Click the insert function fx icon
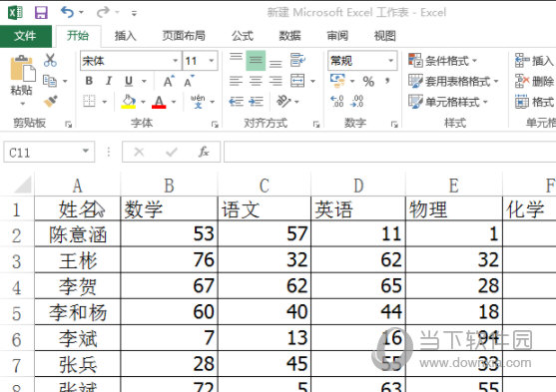Screen dimensions: 556x392 [x=204, y=152]
